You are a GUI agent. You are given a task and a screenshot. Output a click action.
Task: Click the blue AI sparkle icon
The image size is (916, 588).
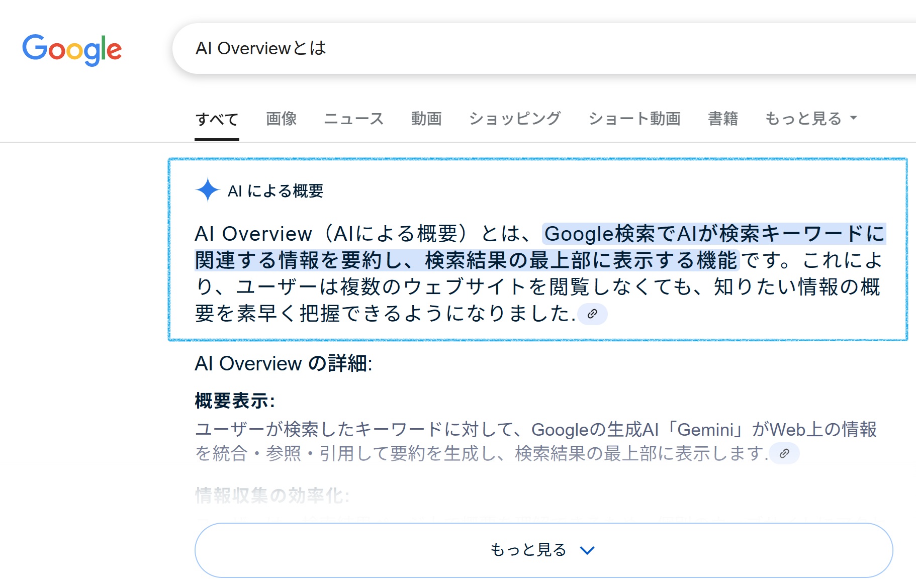(208, 190)
